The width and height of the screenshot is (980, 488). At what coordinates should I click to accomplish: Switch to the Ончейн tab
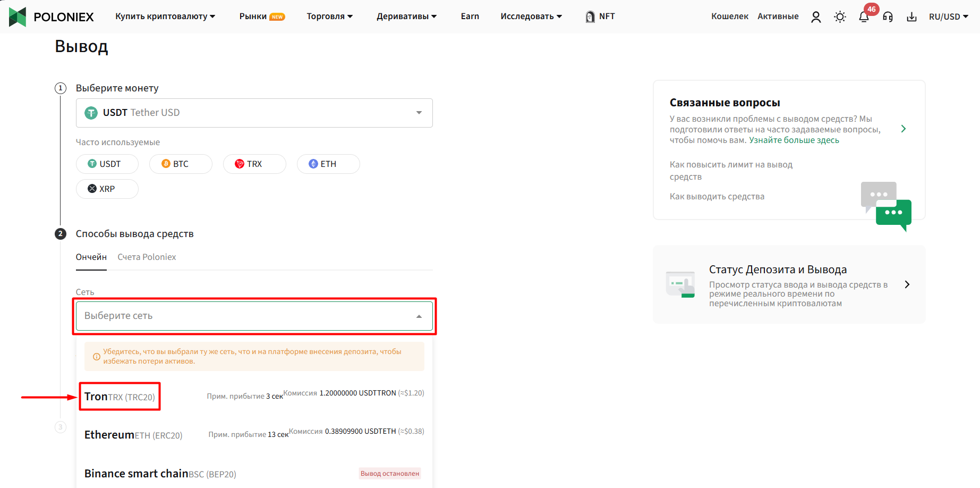click(91, 257)
